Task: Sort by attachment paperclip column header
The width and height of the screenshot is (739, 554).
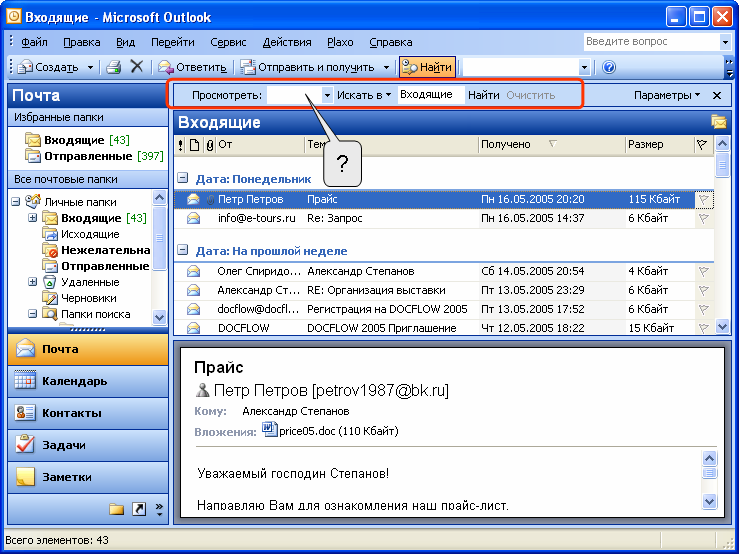Action: 210,145
